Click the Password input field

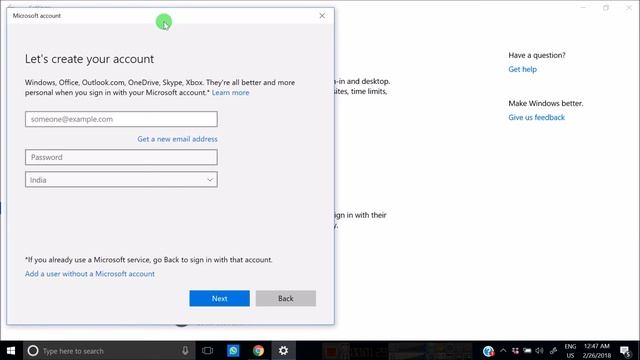coord(121,157)
